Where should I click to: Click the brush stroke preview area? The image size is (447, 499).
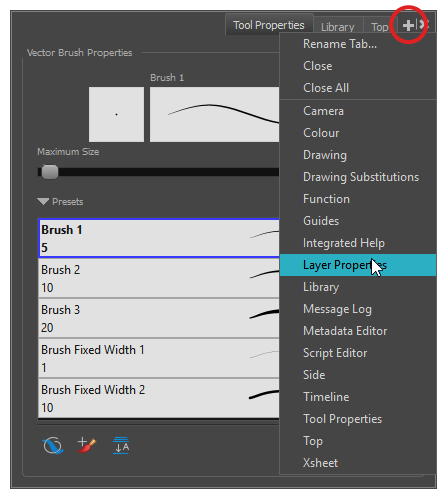point(214,114)
